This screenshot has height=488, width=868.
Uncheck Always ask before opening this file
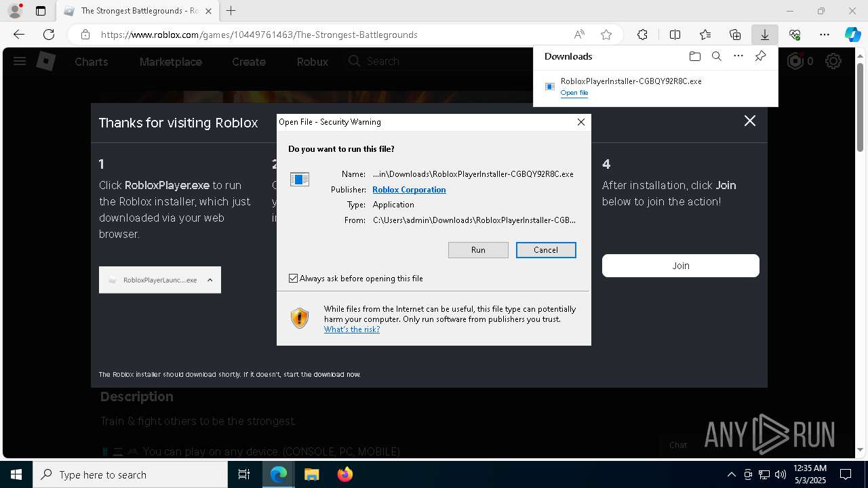(293, 279)
